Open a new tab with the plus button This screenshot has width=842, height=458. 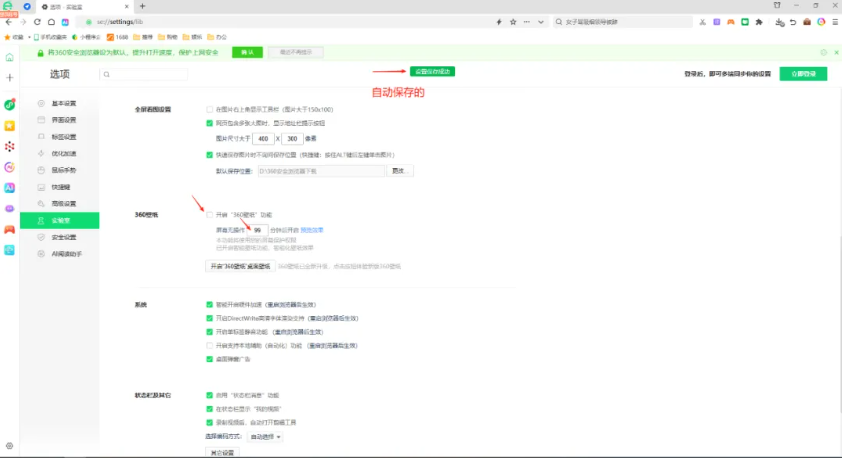tap(142, 6)
